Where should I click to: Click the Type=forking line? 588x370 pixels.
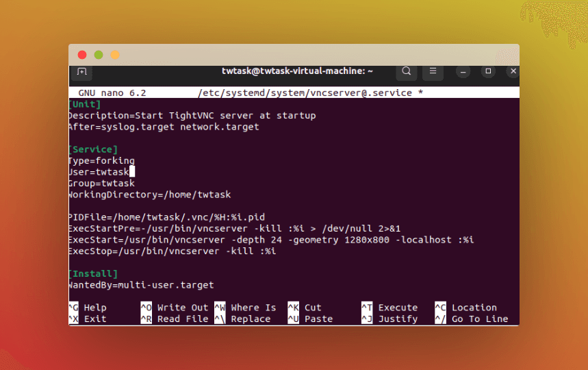[x=101, y=160]
